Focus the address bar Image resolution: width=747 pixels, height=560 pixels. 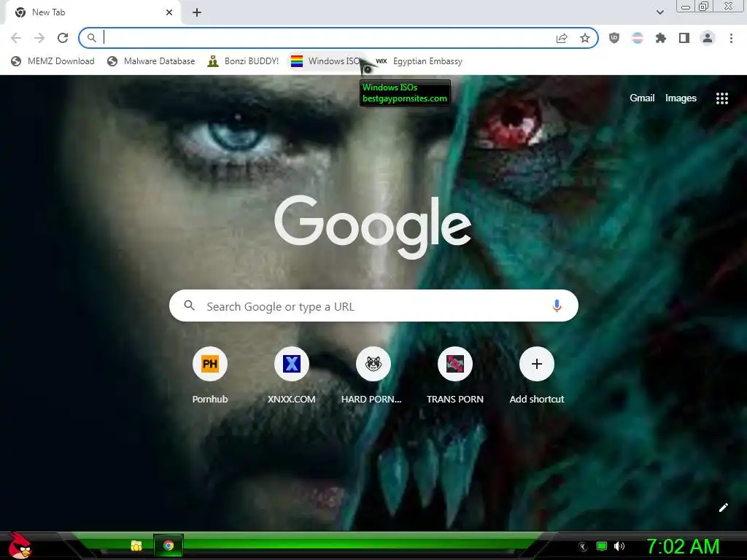coord(338,38)
